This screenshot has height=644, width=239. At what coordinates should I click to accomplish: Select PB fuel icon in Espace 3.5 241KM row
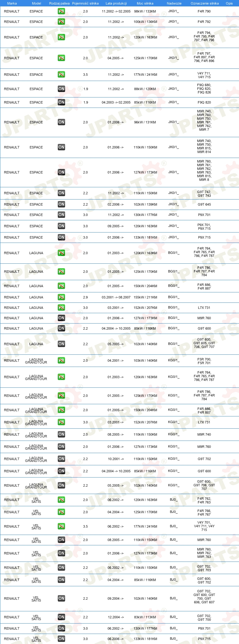coord(61,75)
